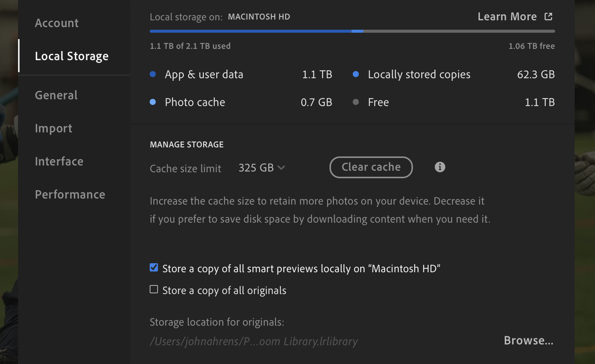Click the Photo cache legend dot

(x=153, y=102)
